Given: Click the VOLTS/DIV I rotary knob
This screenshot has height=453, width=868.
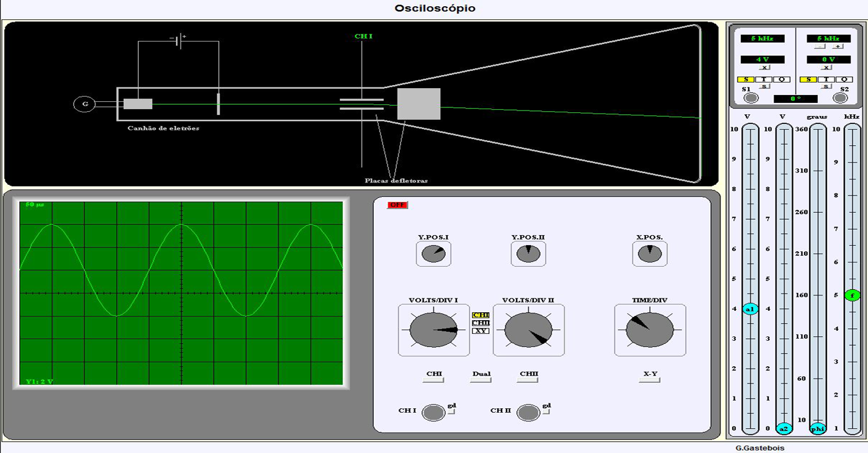Looking at the screenshot, I should pyautogui.click(x=433, y=330).
